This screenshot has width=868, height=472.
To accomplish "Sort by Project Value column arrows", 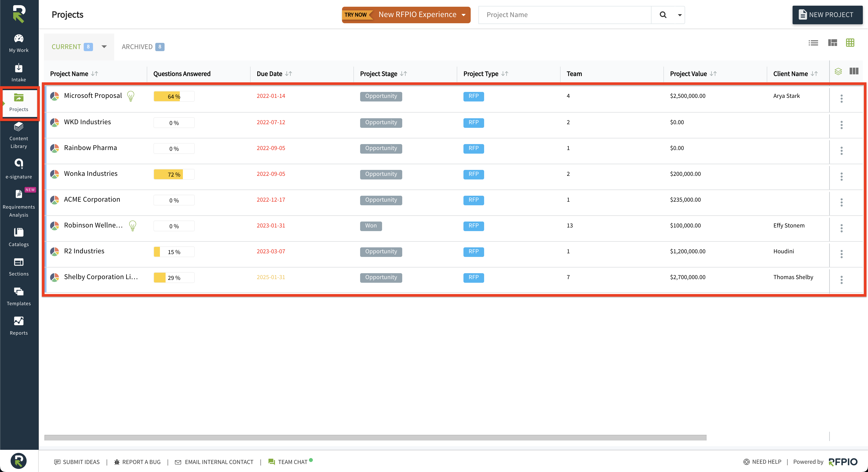I will pos(713,74).
